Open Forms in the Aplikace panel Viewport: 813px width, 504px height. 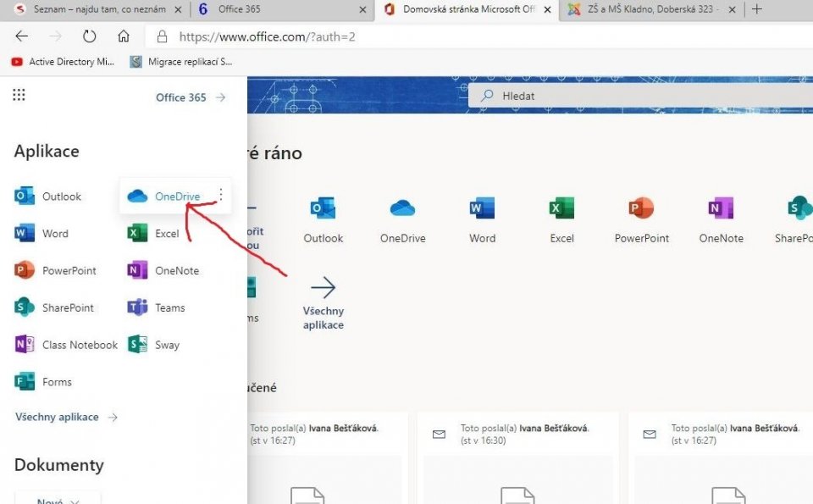[x=43, y=382]
